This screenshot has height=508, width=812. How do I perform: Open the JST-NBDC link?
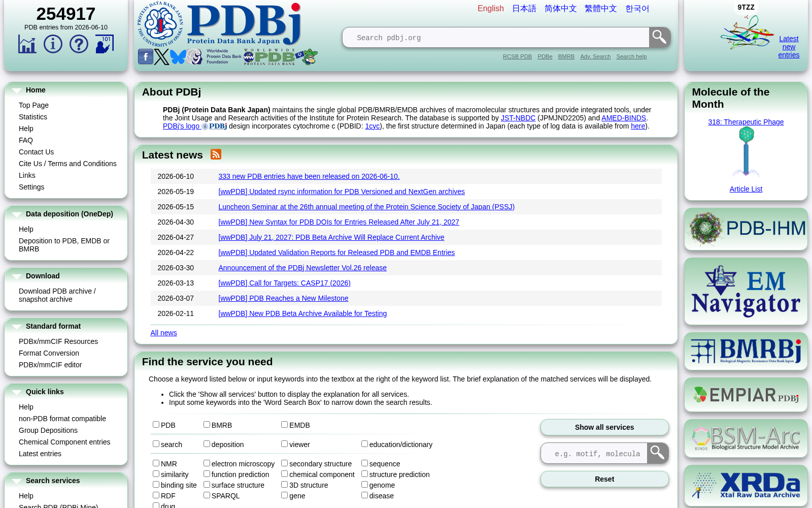[518, 118]
